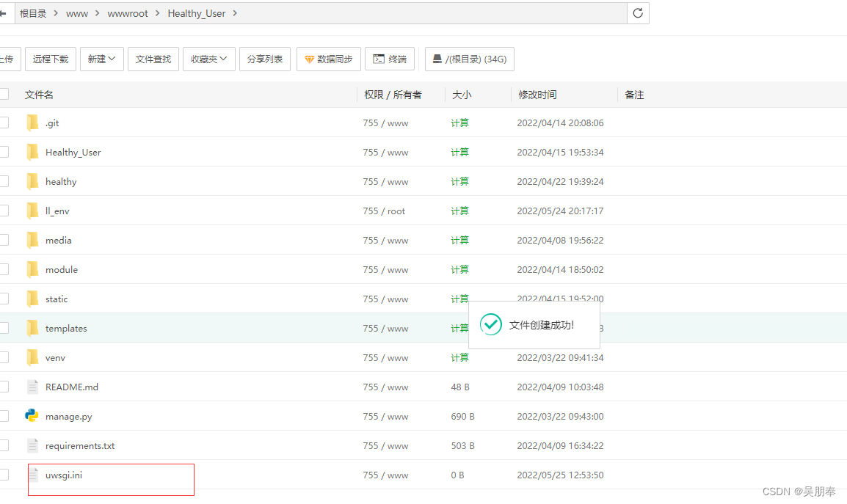Click Healthy_User in the breadcrumb path
The image size is (847, 504).
coord(197,13)
